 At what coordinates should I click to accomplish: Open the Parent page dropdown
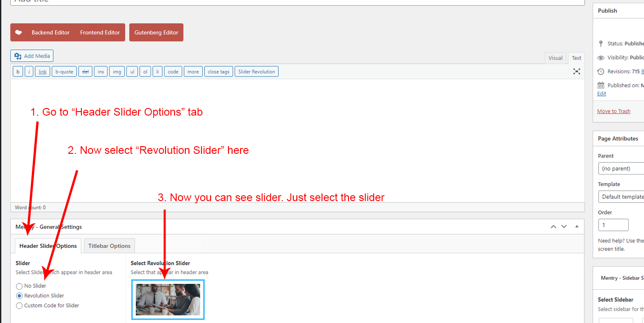tap(622, 169)
